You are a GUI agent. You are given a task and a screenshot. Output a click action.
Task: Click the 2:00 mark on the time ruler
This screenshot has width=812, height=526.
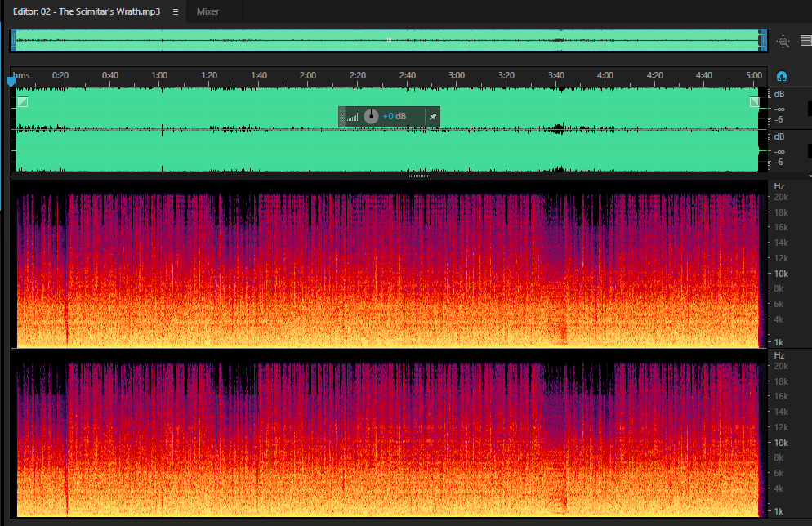(308, 76)
